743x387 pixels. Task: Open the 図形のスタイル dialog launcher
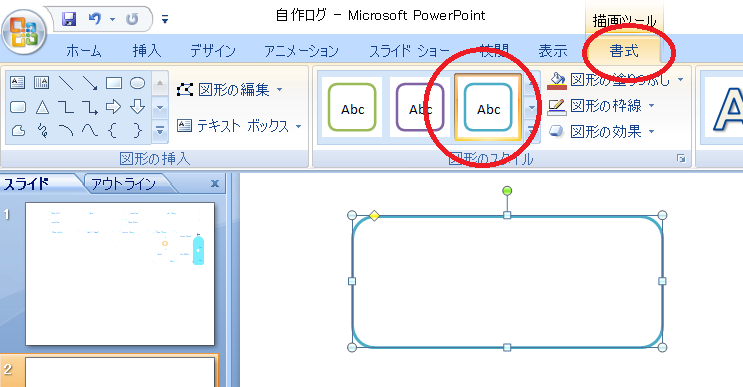(681, 159)
